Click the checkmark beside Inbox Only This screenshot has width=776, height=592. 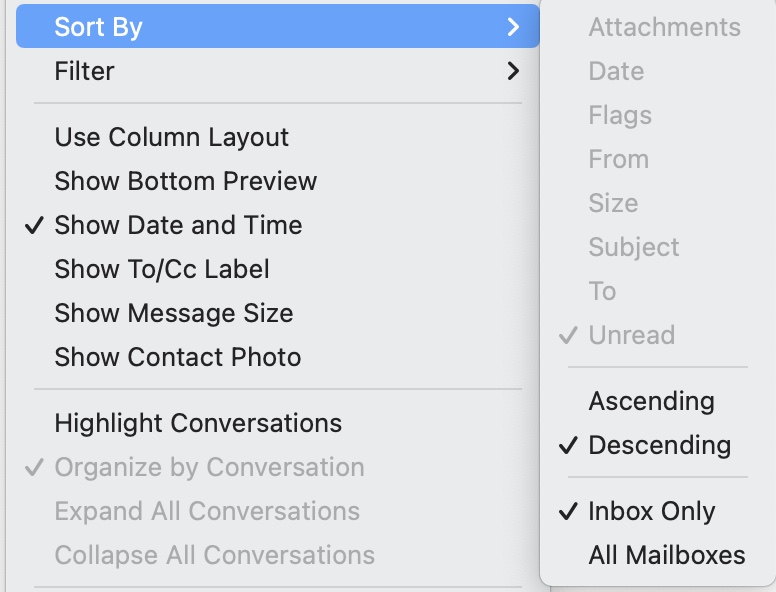(569, 511)
